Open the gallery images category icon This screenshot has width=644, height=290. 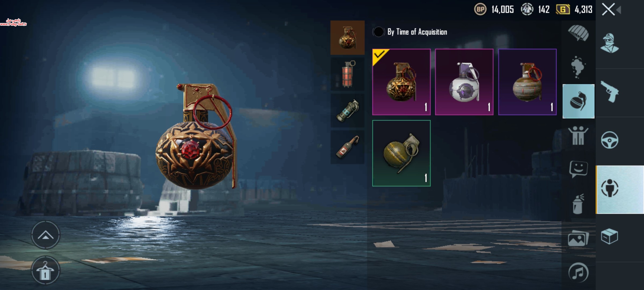[578, 238]
